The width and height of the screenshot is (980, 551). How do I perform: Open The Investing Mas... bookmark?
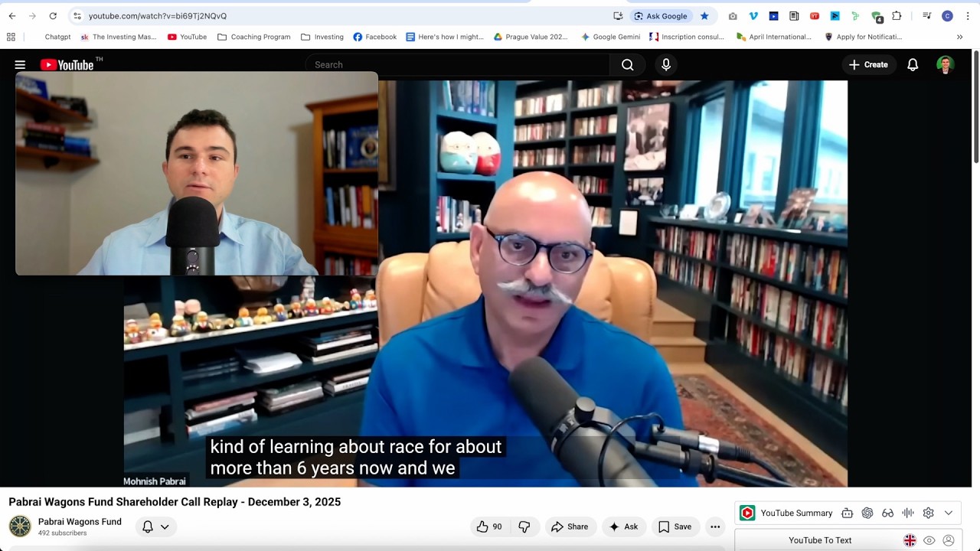tap(118, 37)
